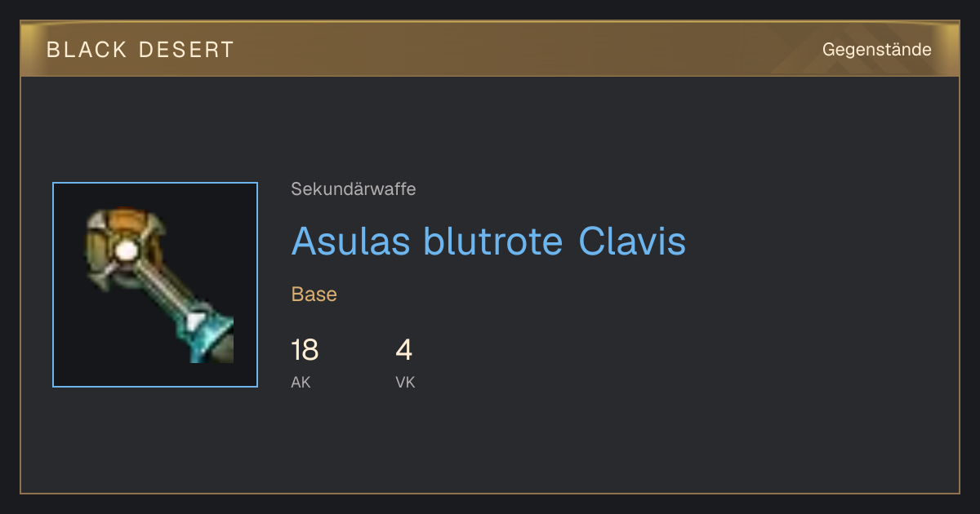
Task: Go to the Gegenstände section link
Action: point(876,50)
